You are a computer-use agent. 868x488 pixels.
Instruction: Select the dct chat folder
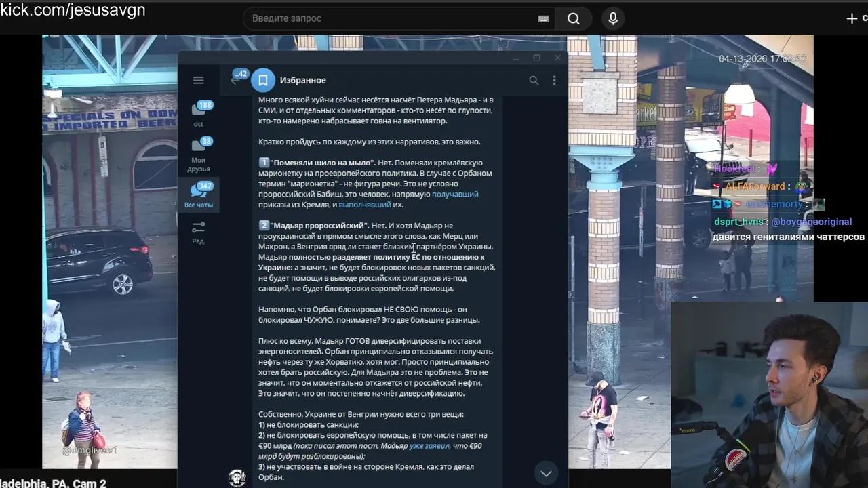pyautogui.click(x=199, y=114)
